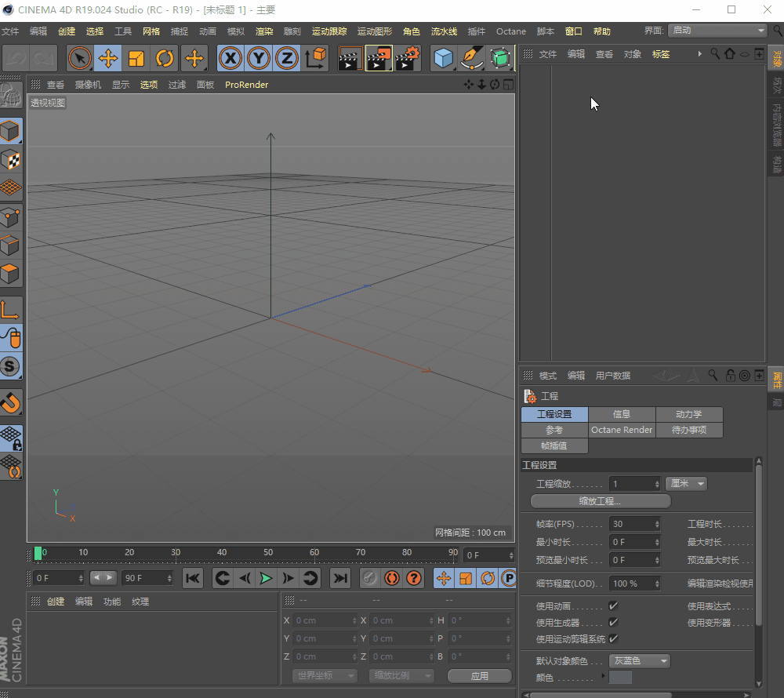
Task: Open 创建 menu in material manager
Action: [56, 602]
